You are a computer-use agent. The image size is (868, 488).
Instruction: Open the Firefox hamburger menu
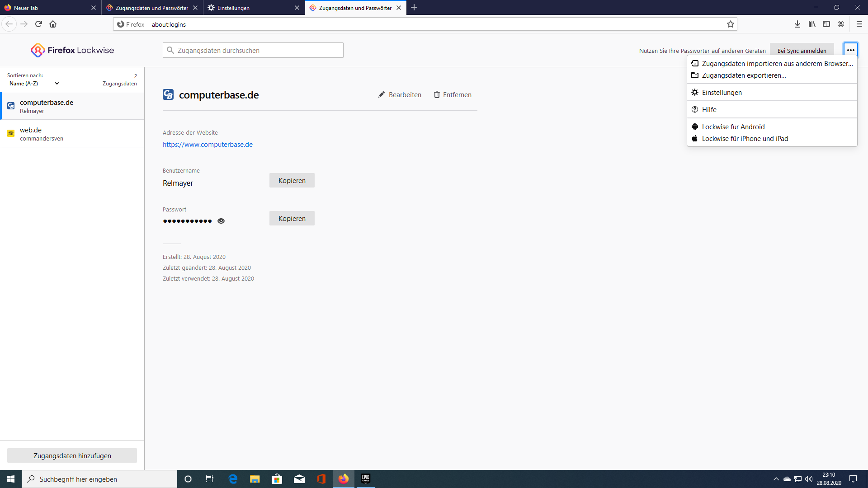[x=859, y=24]
